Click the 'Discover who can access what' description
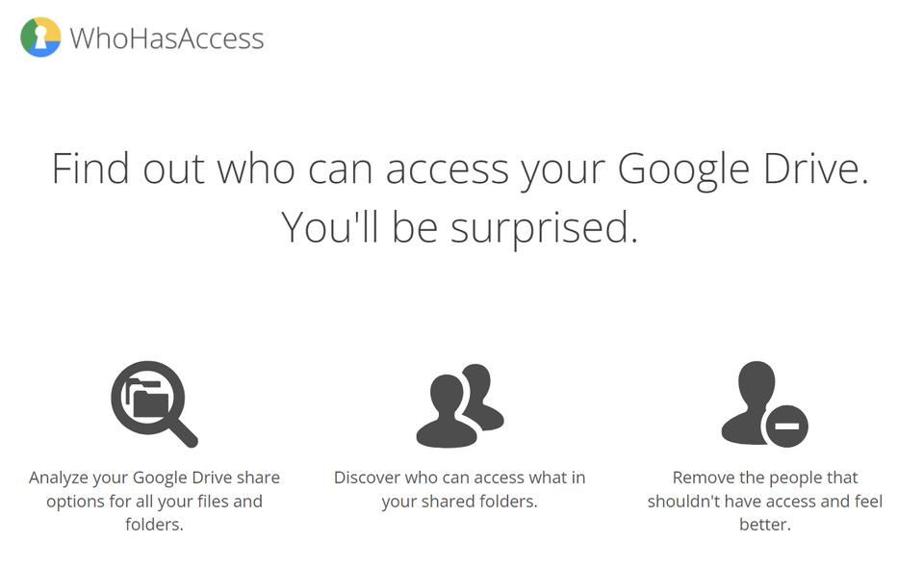 (x=460, y=478)
